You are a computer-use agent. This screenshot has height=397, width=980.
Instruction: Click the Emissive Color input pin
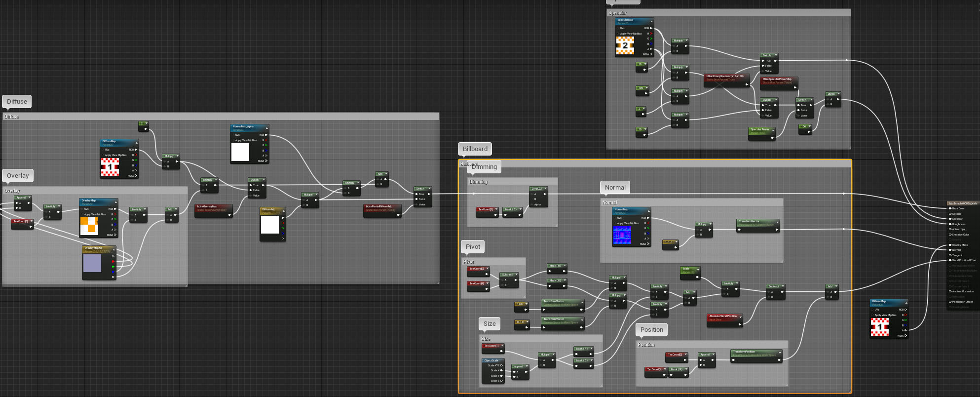pos(950,235)
